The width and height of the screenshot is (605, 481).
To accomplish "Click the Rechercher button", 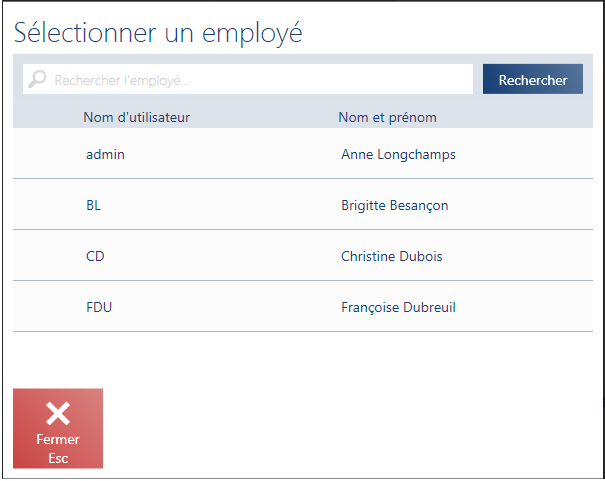I will (x=533, y=79).
